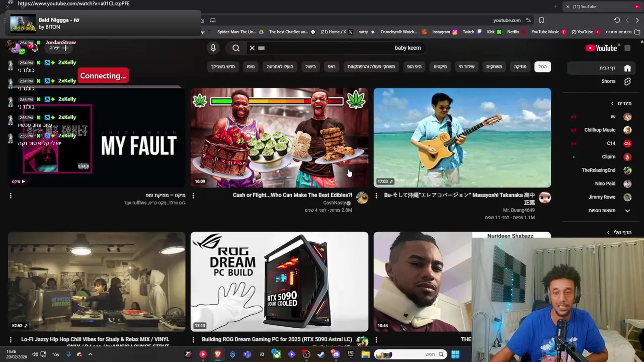Open Mr. Buang4649 channel avatar
Screen dimensions: 644x362
(544, 198)
